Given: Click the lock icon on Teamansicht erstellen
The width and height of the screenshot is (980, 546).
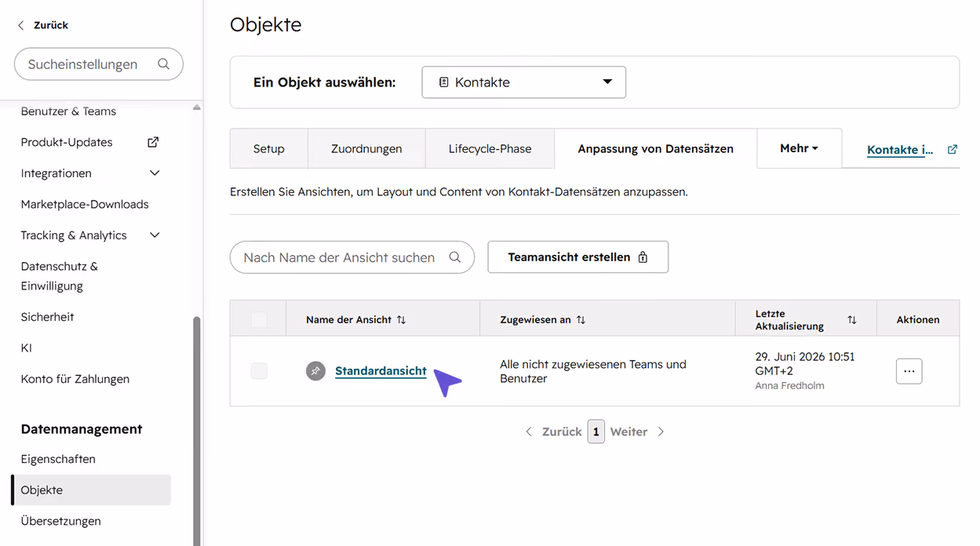Looking at the screenshot, I should point(643,257).
